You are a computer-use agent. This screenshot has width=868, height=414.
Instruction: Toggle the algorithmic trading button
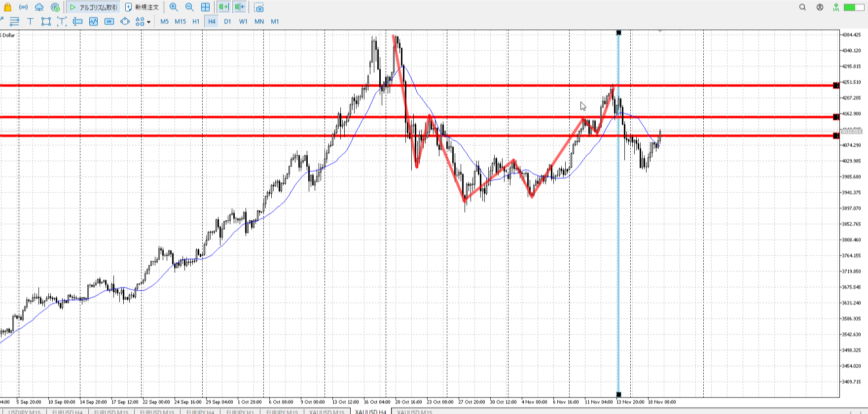[x=94, y=7]
